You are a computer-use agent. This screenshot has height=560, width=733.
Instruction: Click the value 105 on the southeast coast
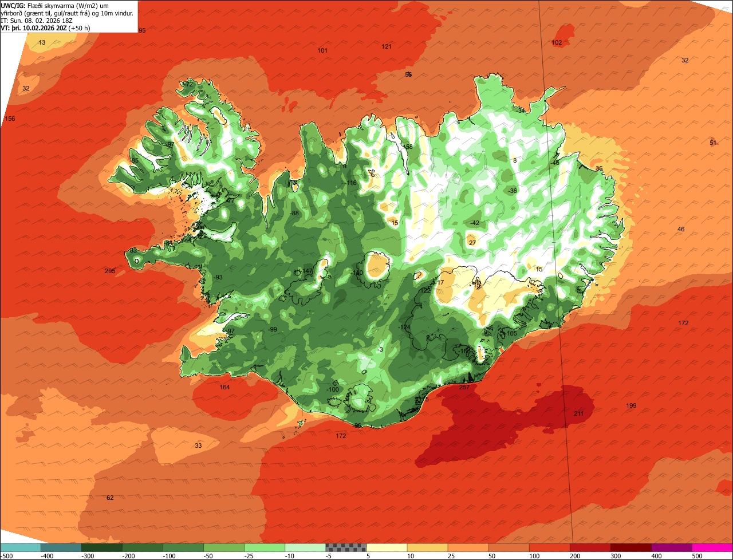[x=512, y=334]
